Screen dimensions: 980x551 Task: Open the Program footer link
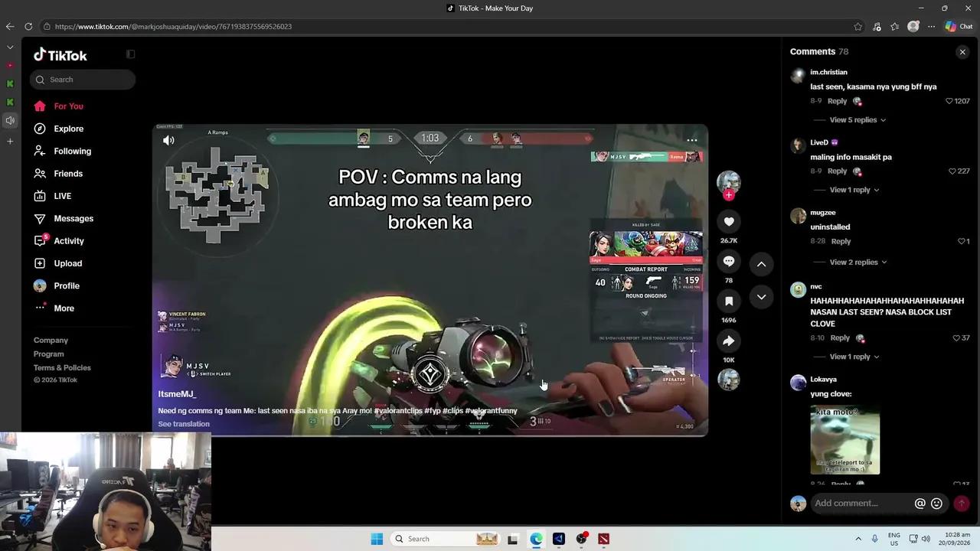tap(48, 354)
